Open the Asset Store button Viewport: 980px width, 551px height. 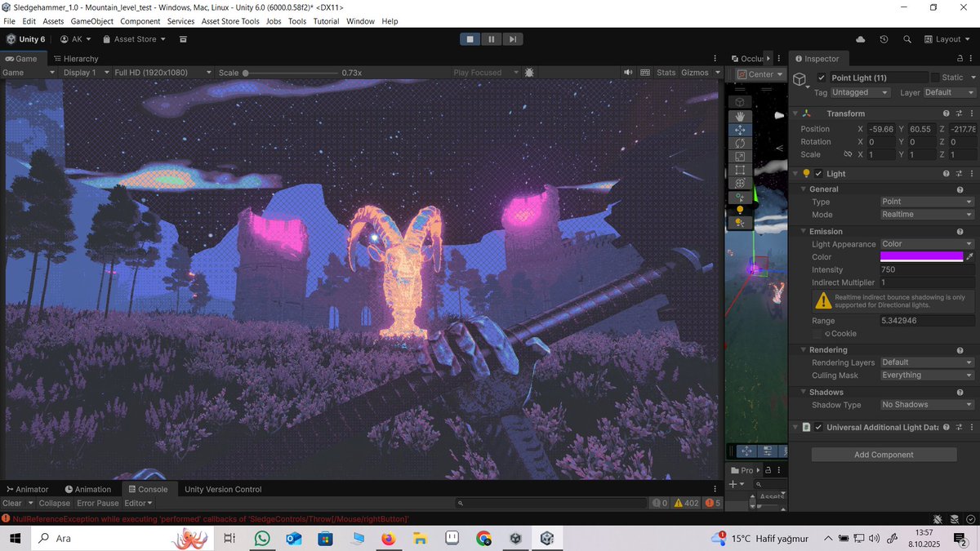click(135, 39)
